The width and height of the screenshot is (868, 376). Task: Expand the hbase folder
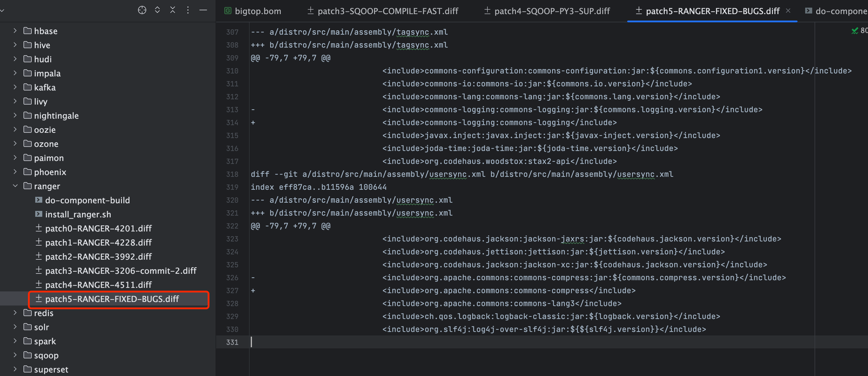tap(15, 31)
